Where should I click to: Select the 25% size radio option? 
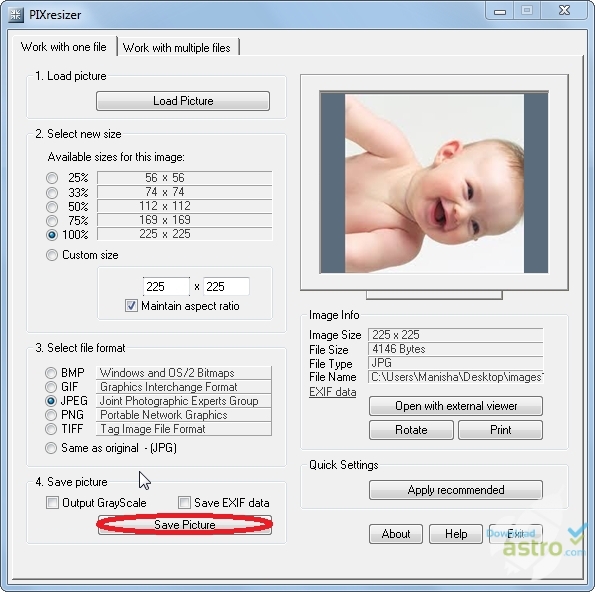click(52, 178)
